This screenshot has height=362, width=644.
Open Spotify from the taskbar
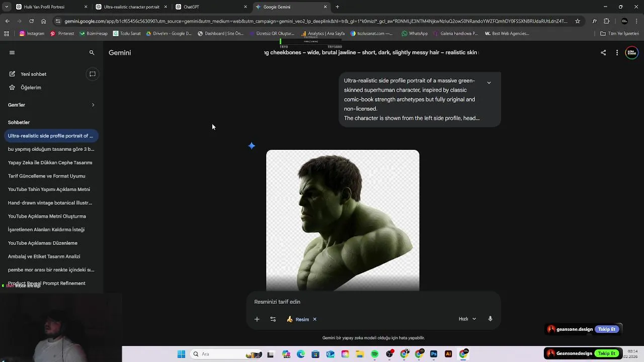(375, 354)
